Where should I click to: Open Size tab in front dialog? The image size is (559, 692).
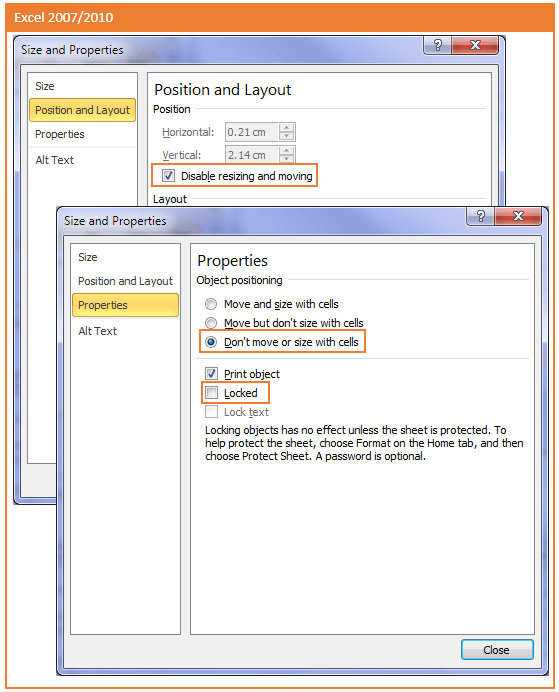tap(125, 257)
